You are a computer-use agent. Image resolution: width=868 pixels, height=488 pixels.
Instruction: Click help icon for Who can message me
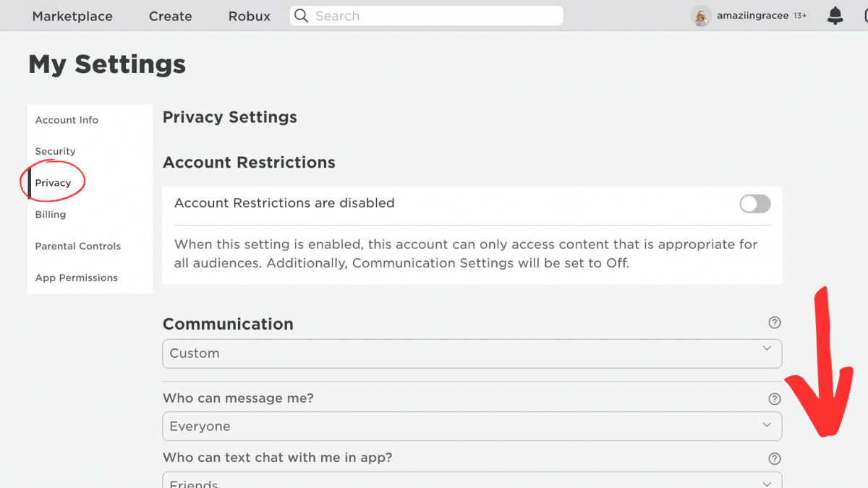point(775,399)
